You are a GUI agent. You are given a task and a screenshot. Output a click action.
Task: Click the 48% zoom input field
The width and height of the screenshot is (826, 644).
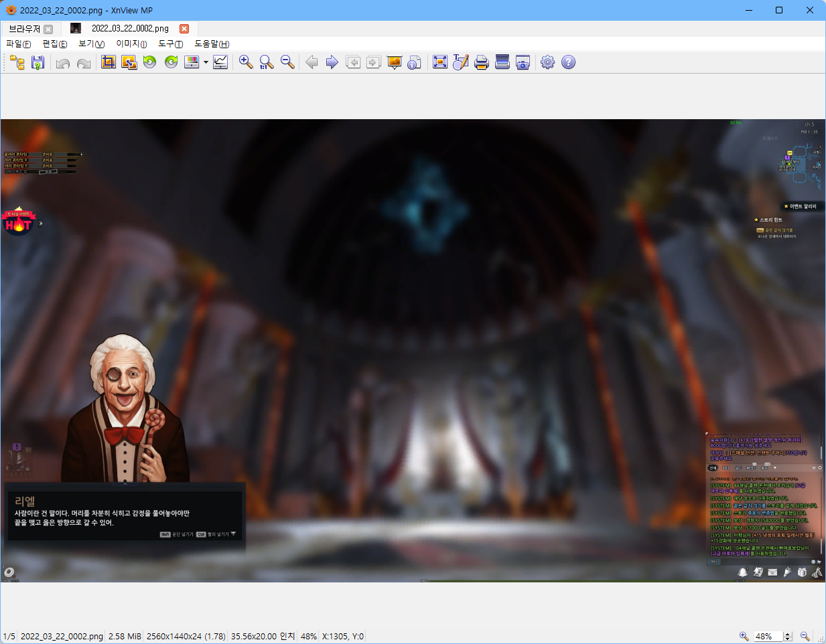point(767,636)
